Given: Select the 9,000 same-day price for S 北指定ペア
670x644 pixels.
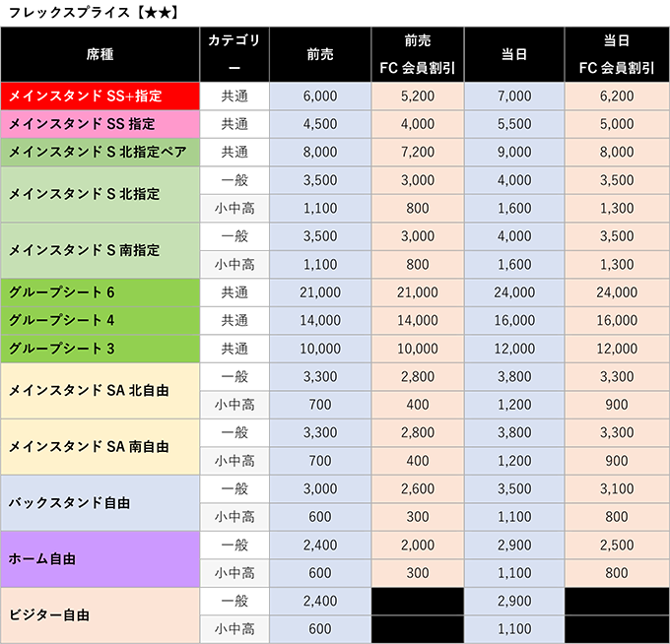Looking at the screenshot, I should click(x=514, y=153).
